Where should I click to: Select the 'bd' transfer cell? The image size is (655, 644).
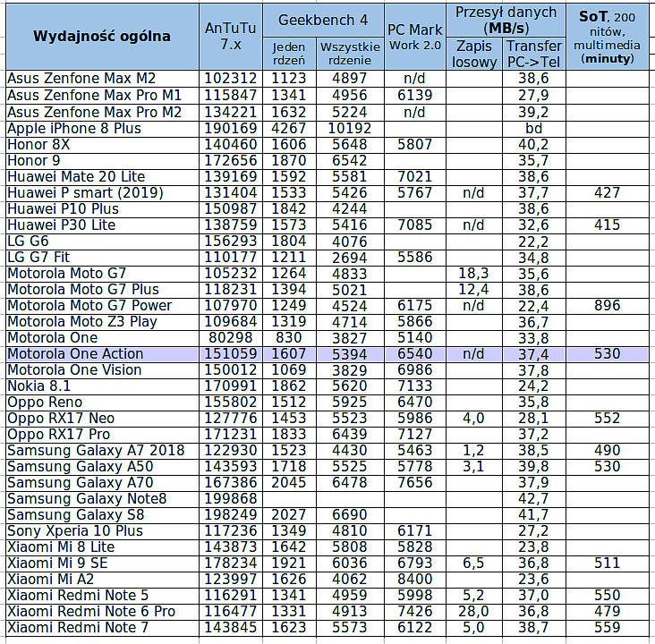tap(534, 128)
